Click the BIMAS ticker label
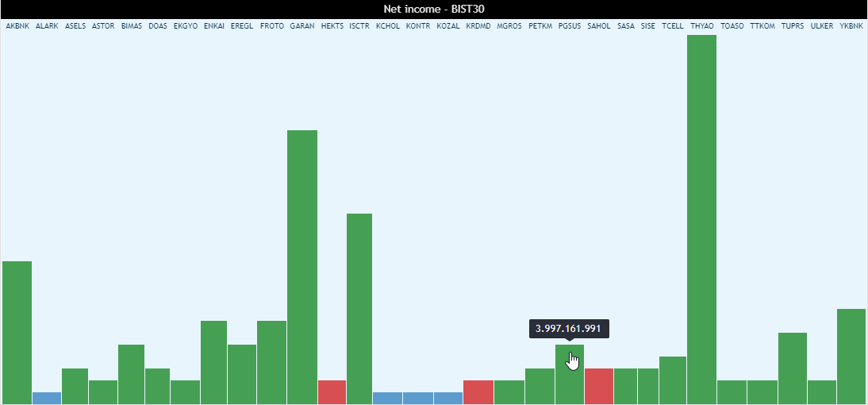The height and width of the screenshot is (405, 868). pos(132,26)
